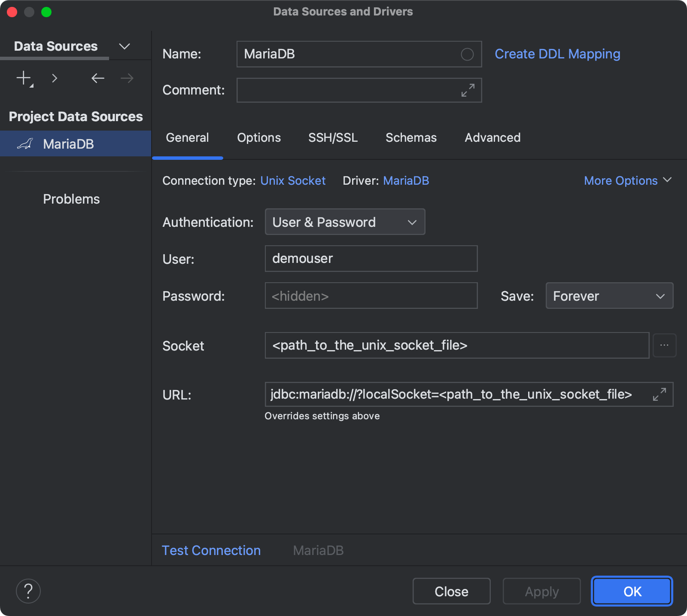
Task: Open the Socket file browse ellipsis icon
Action: coord(664,345)
